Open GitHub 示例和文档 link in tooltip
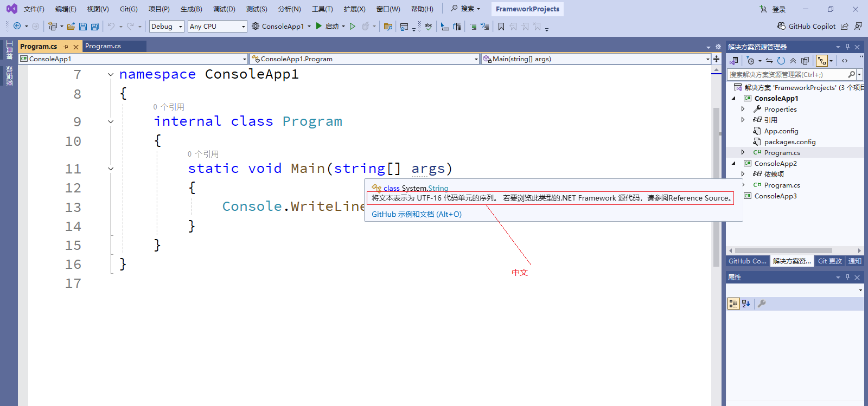Image resolution: width=868 pixels, height=406 pixels. point(417,214)
